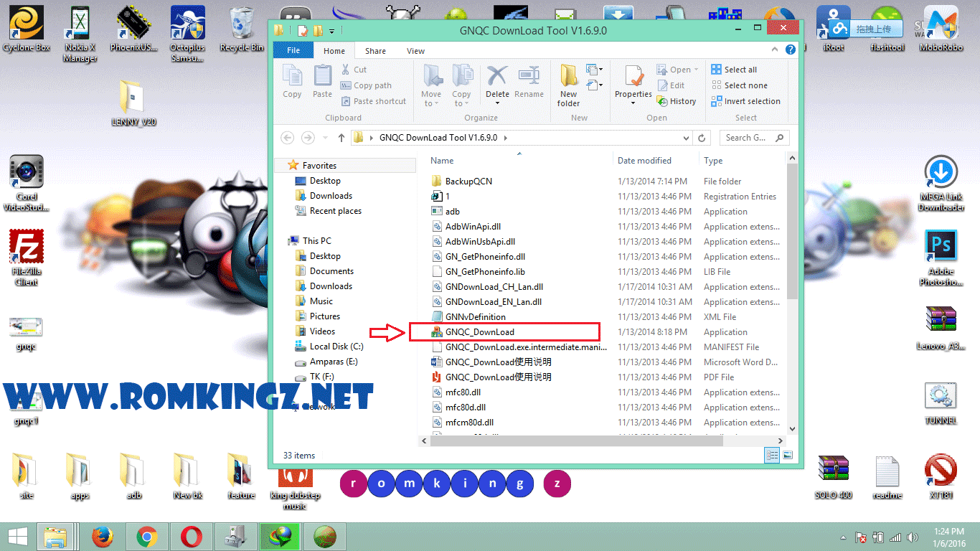This screenshot has width=980, height=551.
Task: Click Copy path in the ribbon
Action: point(367,85)
